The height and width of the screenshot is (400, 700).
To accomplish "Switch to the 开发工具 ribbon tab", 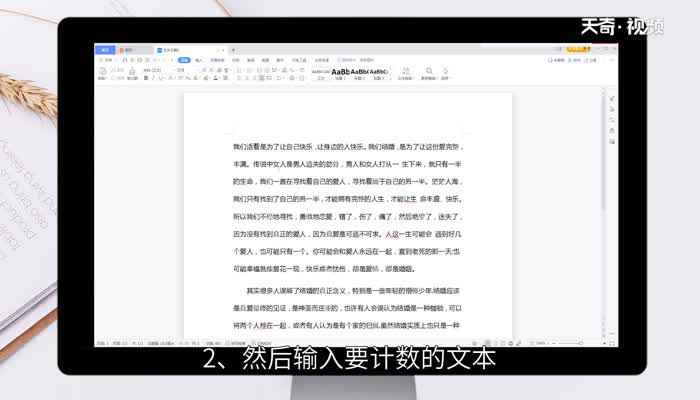I will (299, 60).
